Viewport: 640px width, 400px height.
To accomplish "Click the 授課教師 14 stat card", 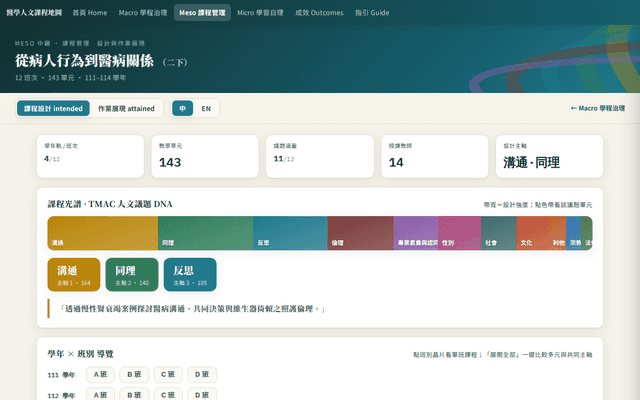I will 435,157.
